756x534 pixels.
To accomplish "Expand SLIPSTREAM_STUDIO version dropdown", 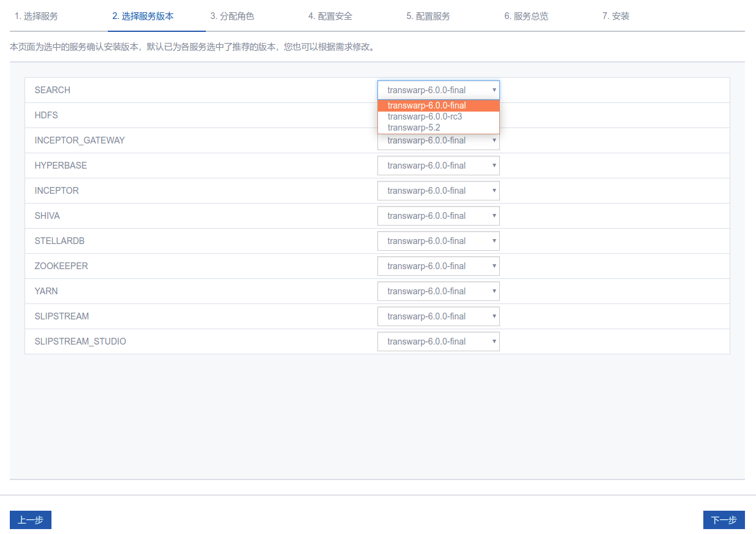I will pyautogui.click(x=439, y=341).
